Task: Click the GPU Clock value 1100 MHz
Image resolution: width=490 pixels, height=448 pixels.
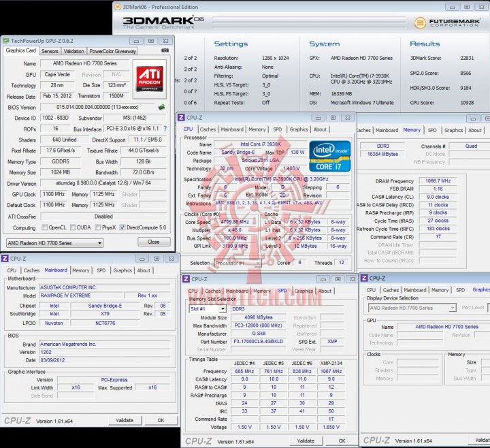Action: [x=54, y=194]
